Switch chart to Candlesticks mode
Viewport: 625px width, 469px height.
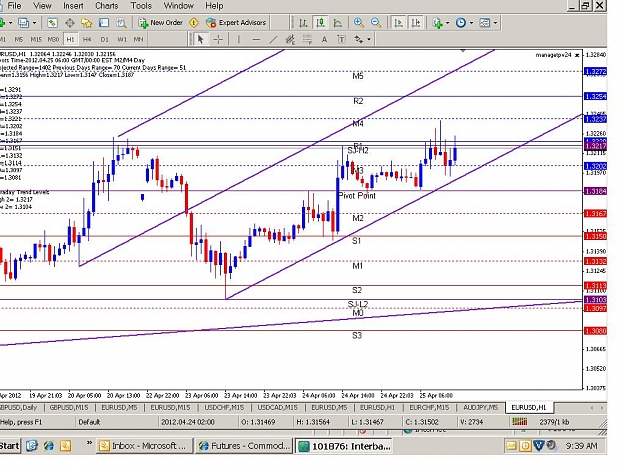click(x=320, y=23)
